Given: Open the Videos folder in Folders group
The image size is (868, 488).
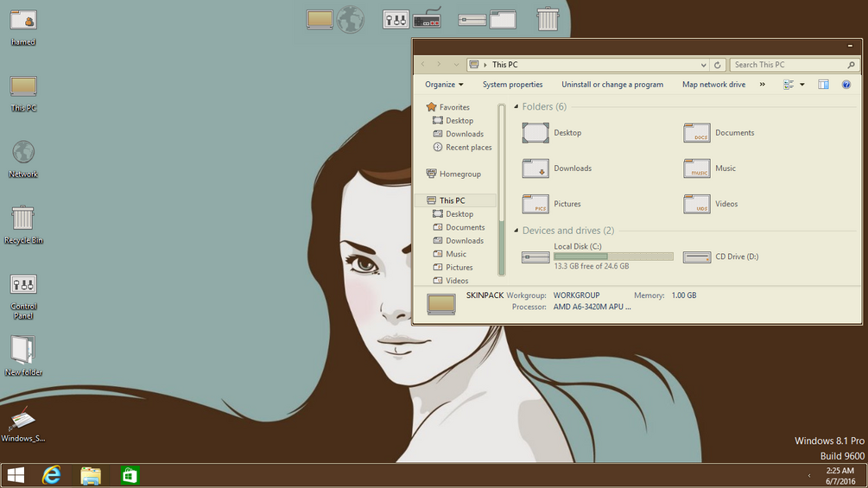Looking at the screenshot, I should pyautogui.click(x=711, y=204).
